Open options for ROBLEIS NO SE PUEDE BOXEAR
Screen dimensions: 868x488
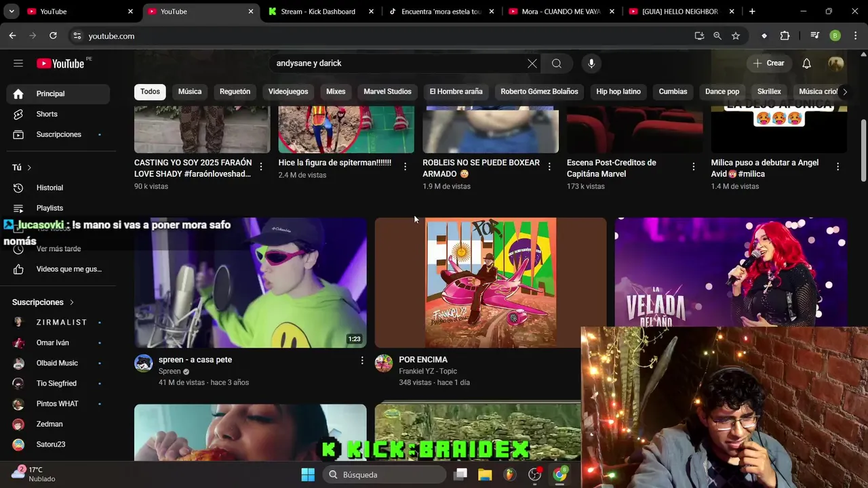tap(549, 167)
